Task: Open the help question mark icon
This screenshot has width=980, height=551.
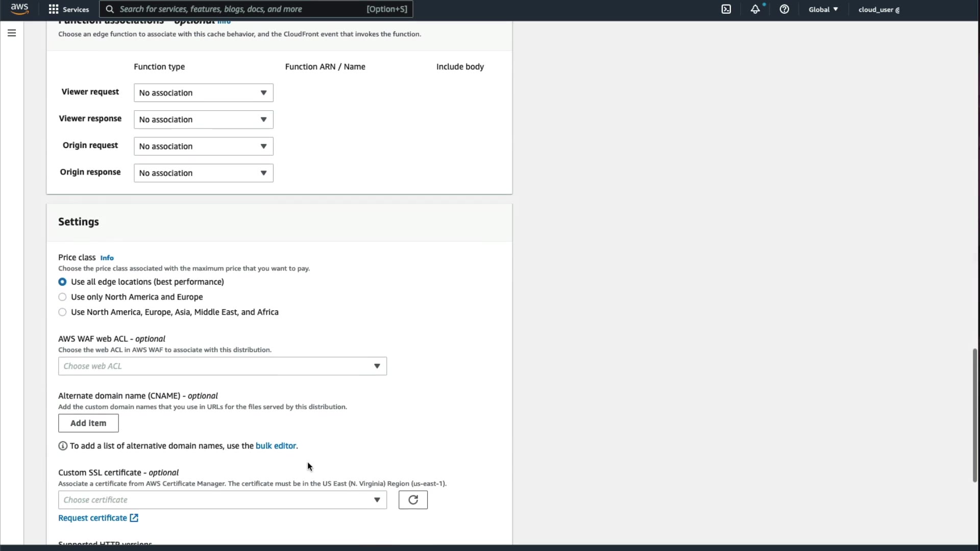Action: [x=784, y=9]
